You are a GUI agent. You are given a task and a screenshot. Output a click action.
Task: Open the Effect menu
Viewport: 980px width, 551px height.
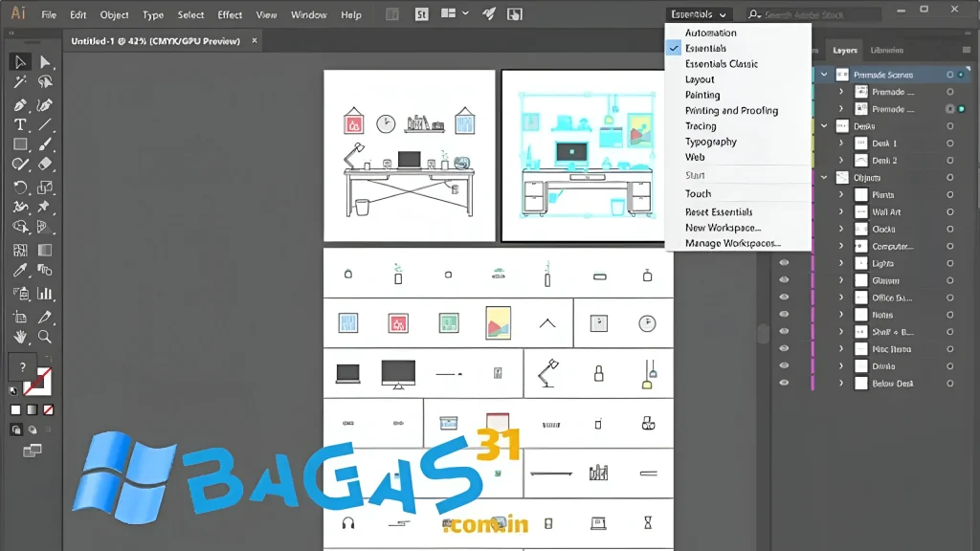230,14
